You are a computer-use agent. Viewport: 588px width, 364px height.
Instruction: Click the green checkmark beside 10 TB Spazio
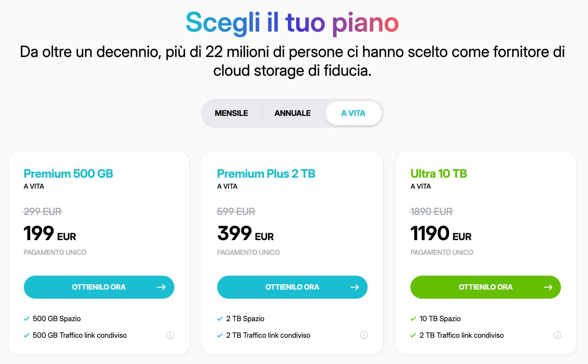tap(413, 318)
